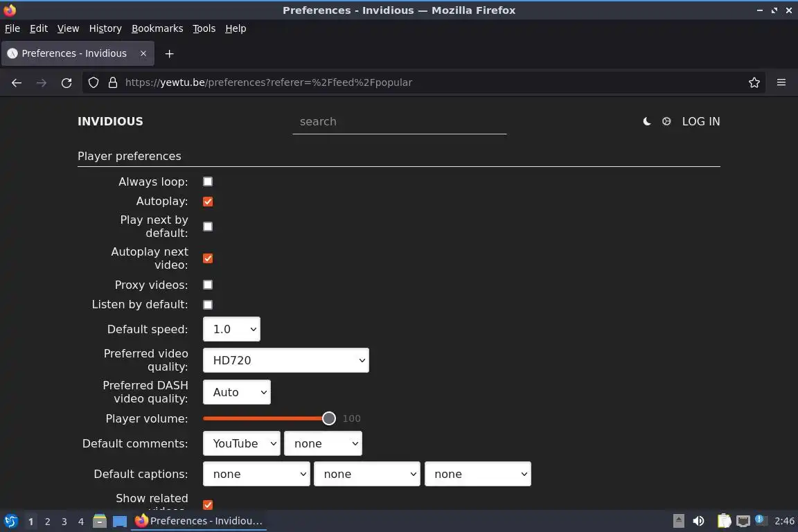
Task: Open the update notification tray icon
Action: (x=760, y=520)
